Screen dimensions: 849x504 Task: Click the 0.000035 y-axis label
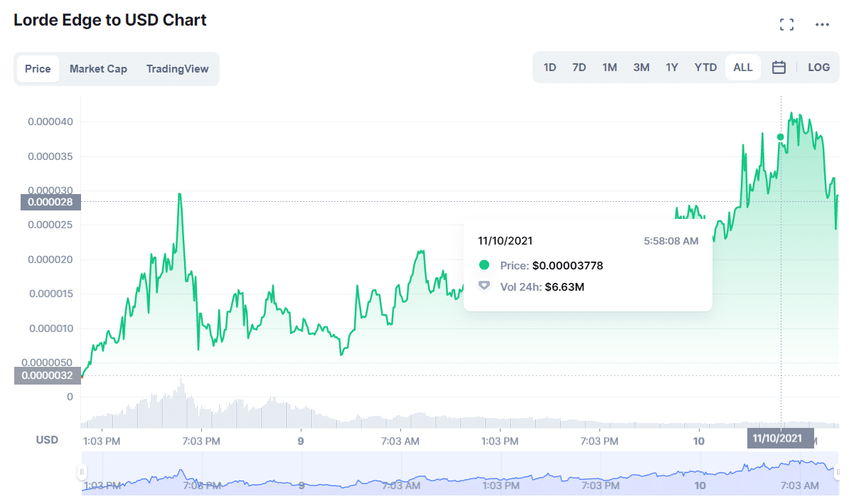click(x=50, y=156)
